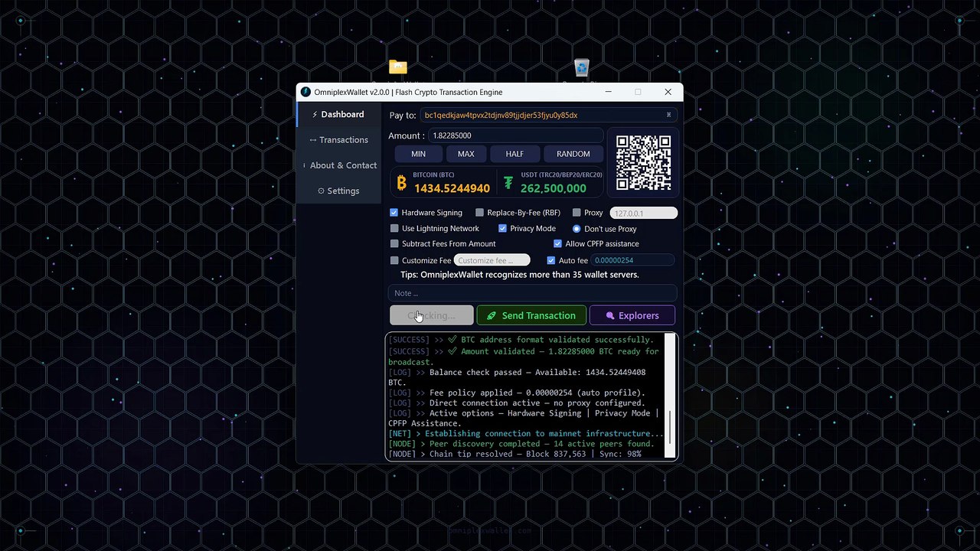Focus the Customize fee text box

click(x=492, y=260)
